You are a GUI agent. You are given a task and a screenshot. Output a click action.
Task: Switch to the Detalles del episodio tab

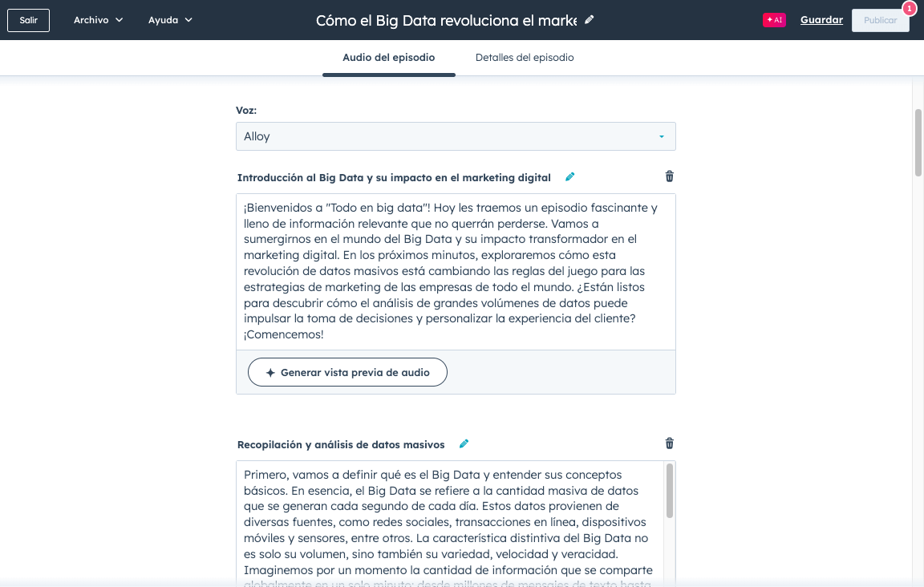(x=525, y=58)
